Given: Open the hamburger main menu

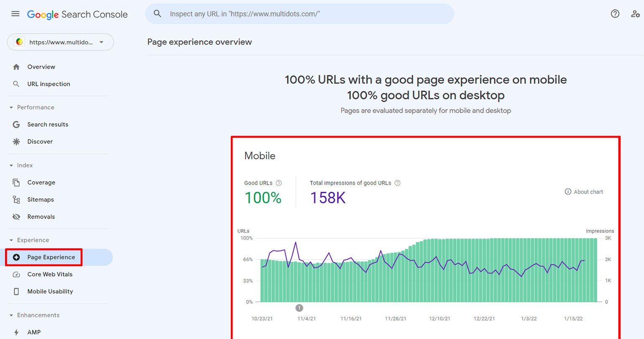Looking at the screenshot, I should tap(15, 14).
